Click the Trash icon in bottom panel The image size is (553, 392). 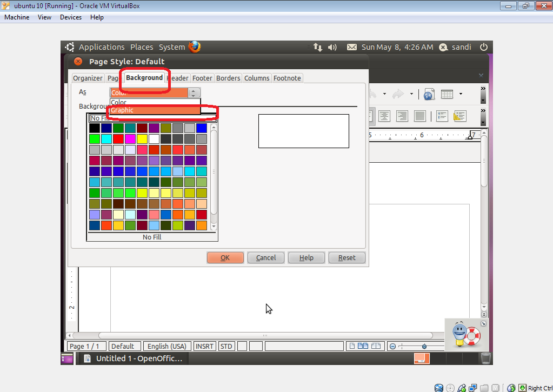(485, 358)
